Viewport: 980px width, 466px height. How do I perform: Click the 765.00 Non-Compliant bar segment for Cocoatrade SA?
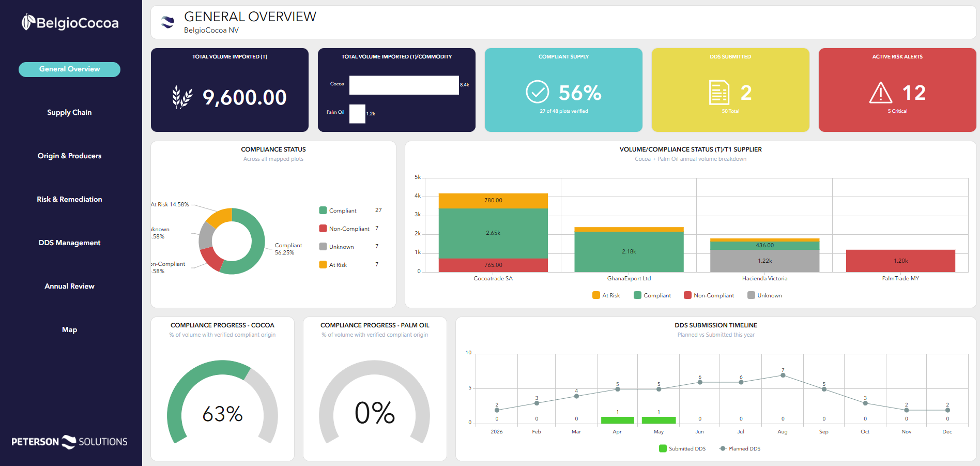493,265
